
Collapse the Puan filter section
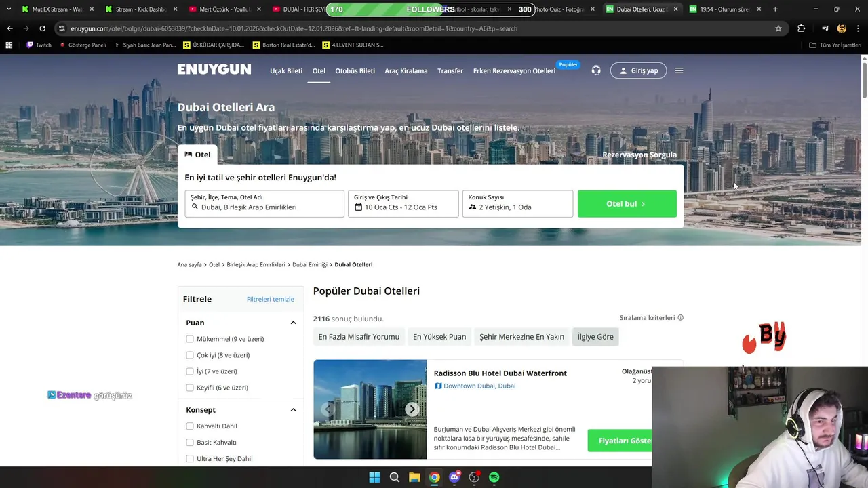(x=293, y=323)
